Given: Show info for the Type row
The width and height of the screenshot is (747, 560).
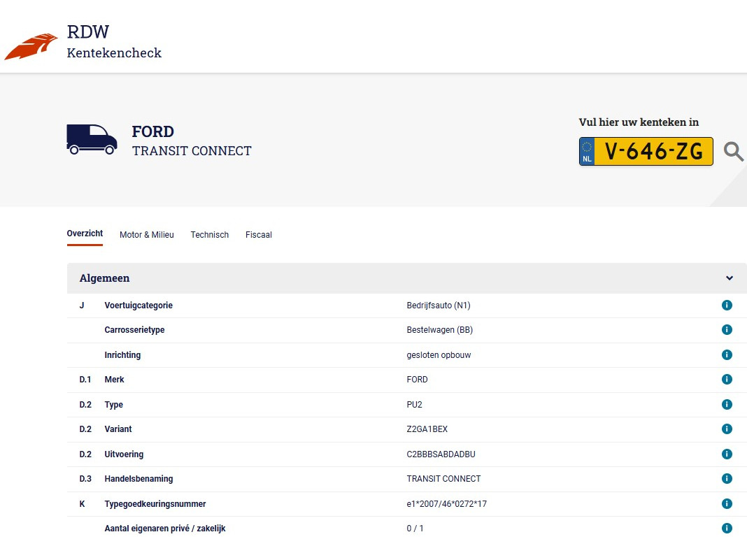Looking at the screenshot, I should pos(727,404).
